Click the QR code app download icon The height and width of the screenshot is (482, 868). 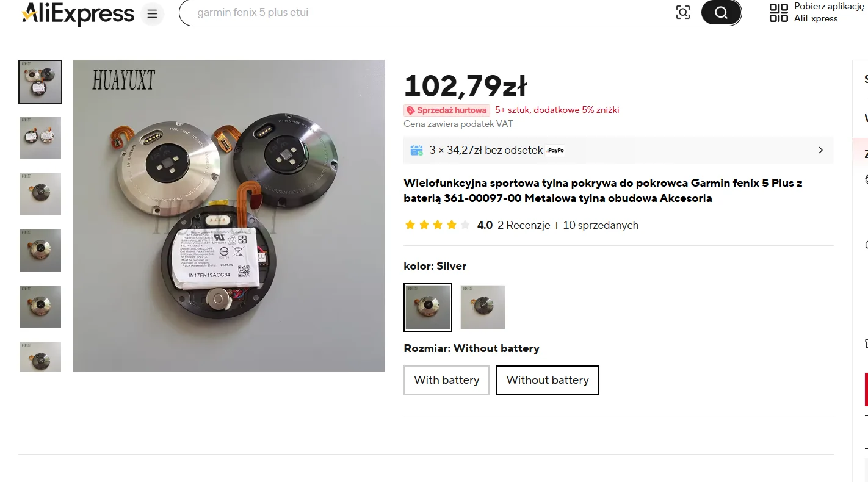pos(779,12)
